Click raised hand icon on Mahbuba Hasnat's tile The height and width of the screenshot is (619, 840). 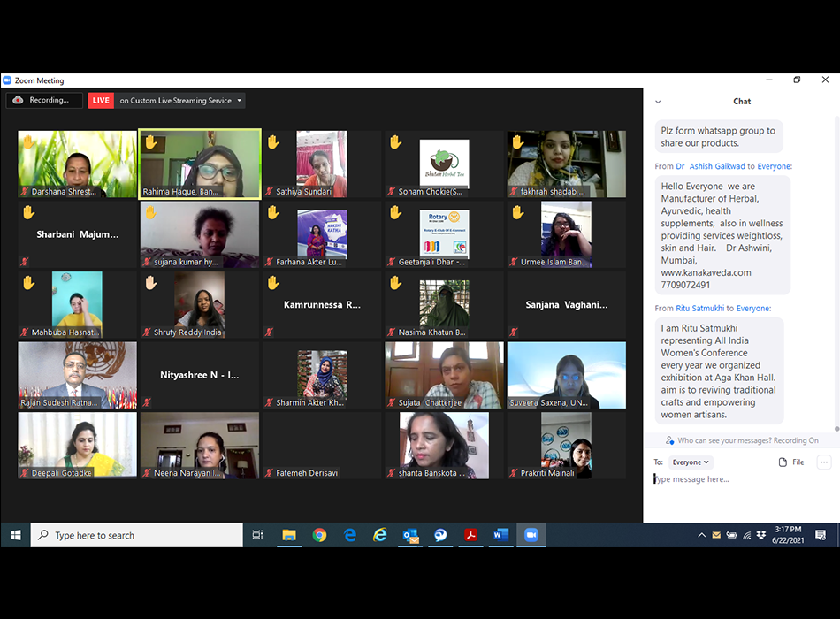click(x=28, y=282)
